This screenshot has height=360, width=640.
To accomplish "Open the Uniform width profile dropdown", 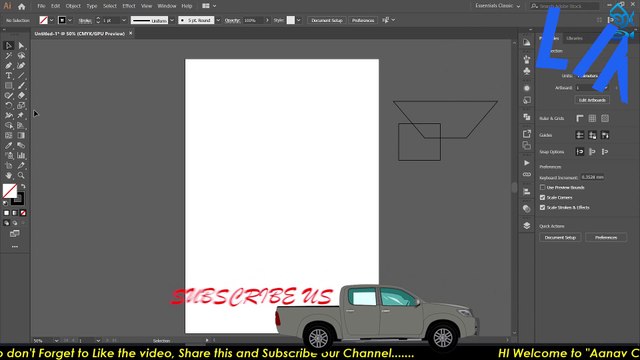I will 172,20.
